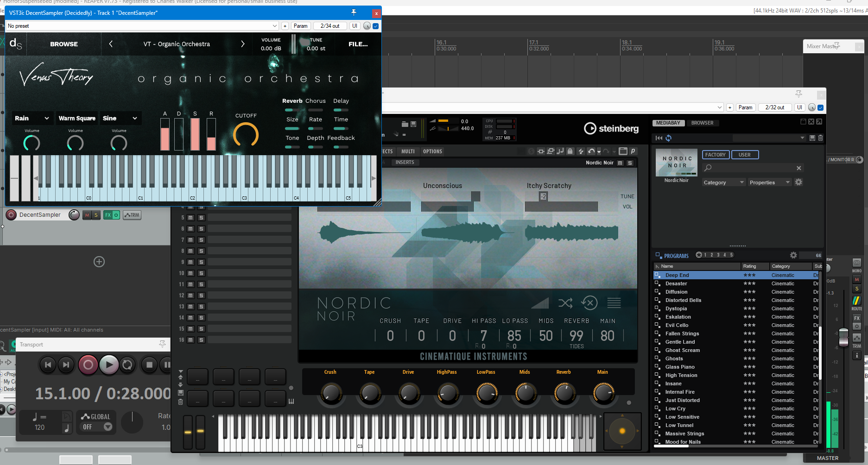Image resolution: width=868 pixels, height=465 pixels.
Task: Open DecentSampler logo menu
Action: [x=15, y=44]
